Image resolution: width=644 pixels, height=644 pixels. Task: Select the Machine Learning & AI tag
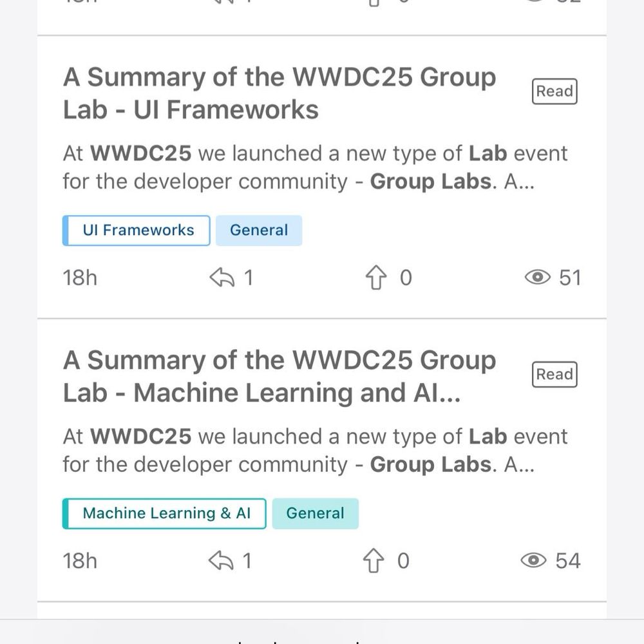165,514
